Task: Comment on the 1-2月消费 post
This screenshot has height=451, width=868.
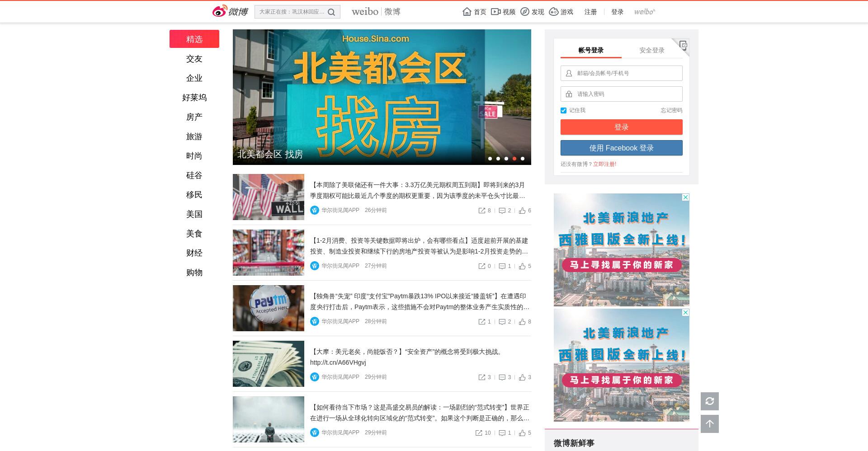Action: click(505, 266)
